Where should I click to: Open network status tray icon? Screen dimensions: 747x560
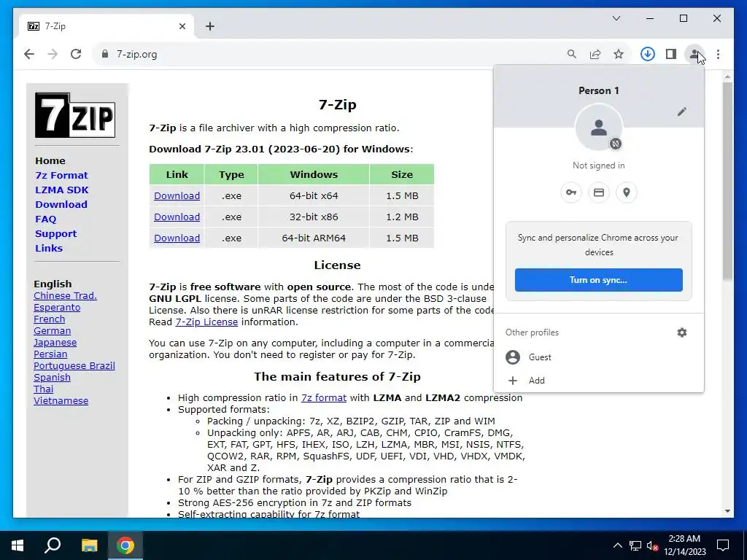(635, 545)
